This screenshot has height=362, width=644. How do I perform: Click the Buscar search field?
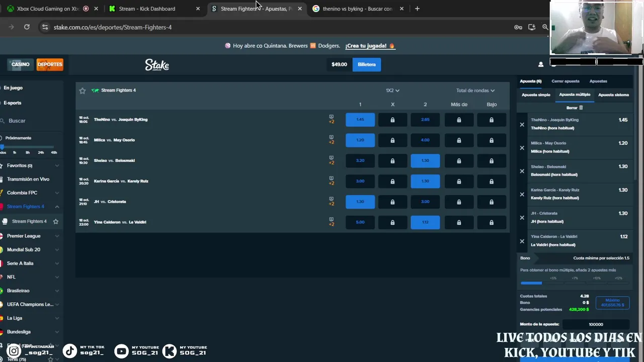pyautogui.click(x=31, y=121)
